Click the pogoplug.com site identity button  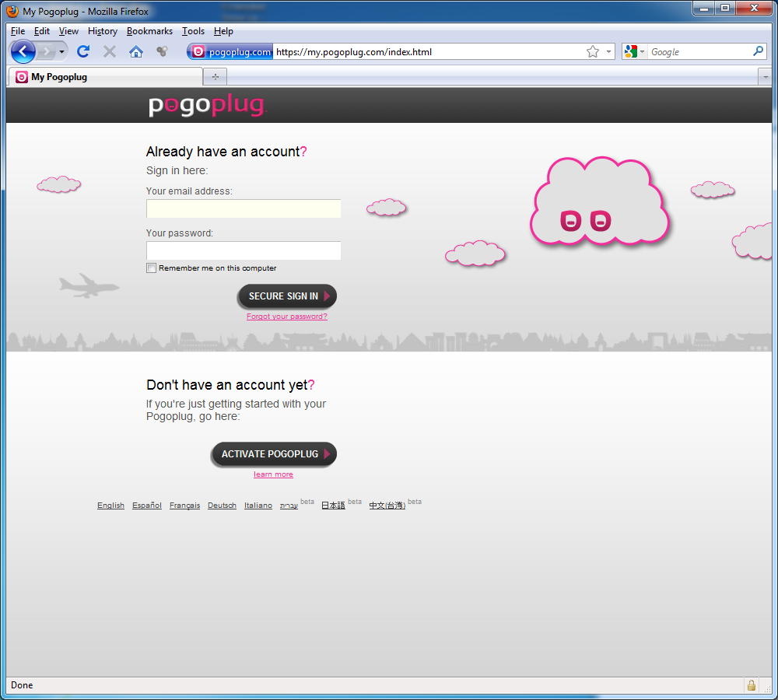coord(230,51)
